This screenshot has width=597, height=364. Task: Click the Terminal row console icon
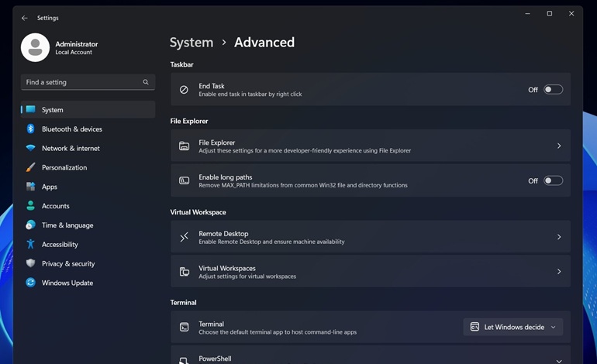pyautogui.click(x=184, y=327)
